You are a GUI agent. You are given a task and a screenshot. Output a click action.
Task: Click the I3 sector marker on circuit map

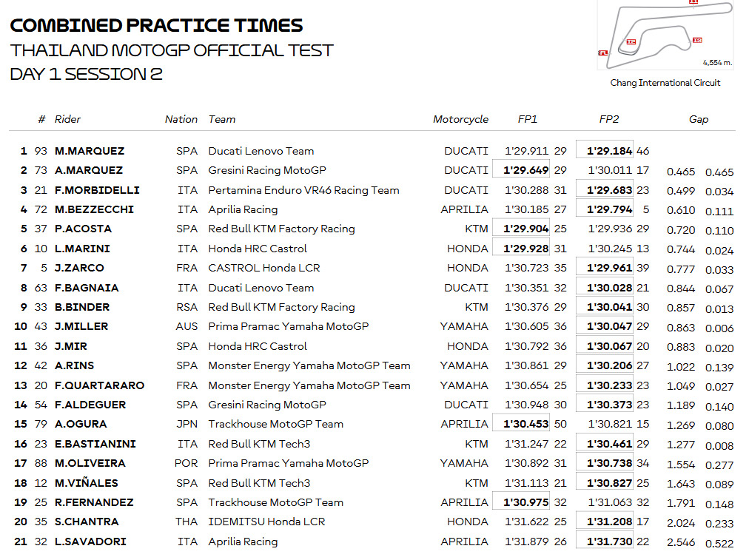click(697, 40)
